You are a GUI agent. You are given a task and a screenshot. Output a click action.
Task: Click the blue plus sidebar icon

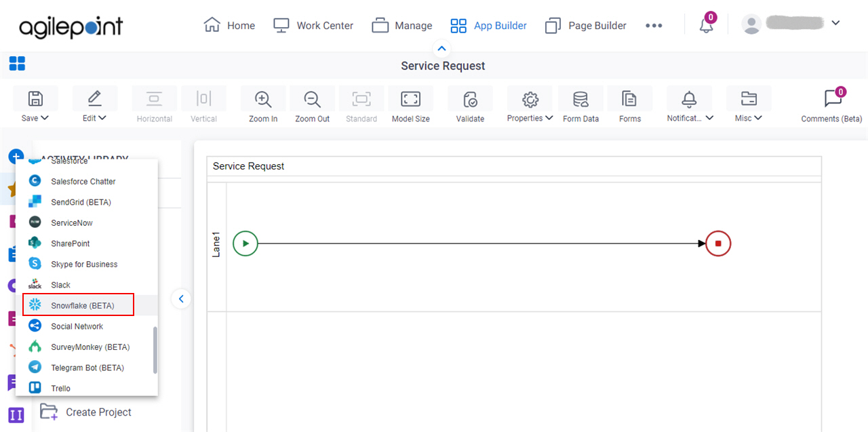(15, 157)
